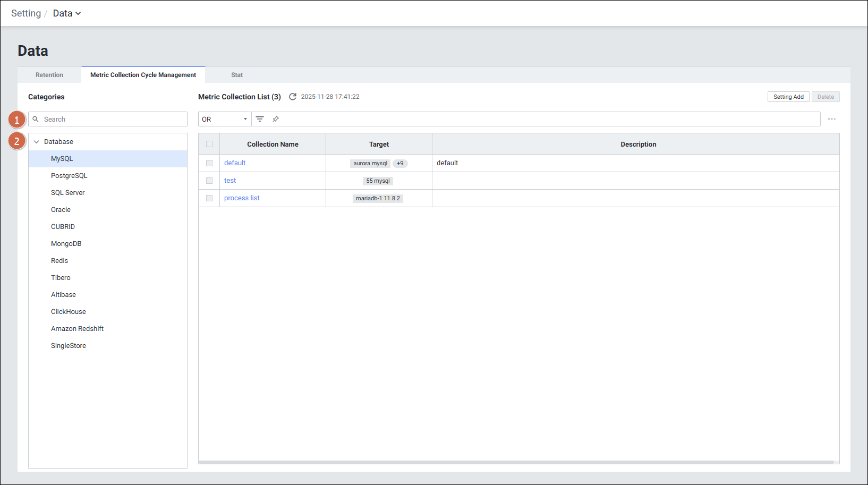Screen dimensions: 868x485
Task: Open the three-dot more options menu
Action: coord(831,119)
